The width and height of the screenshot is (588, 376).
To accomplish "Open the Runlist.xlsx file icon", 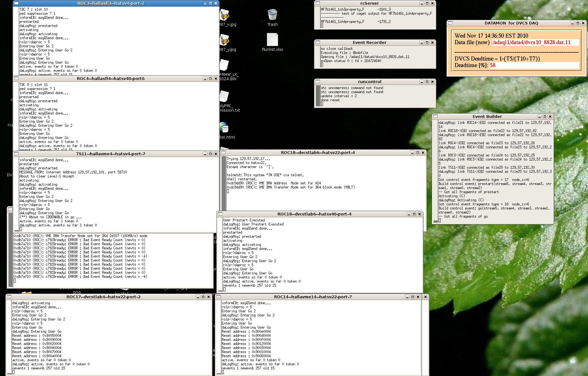I will pos(272,42).
